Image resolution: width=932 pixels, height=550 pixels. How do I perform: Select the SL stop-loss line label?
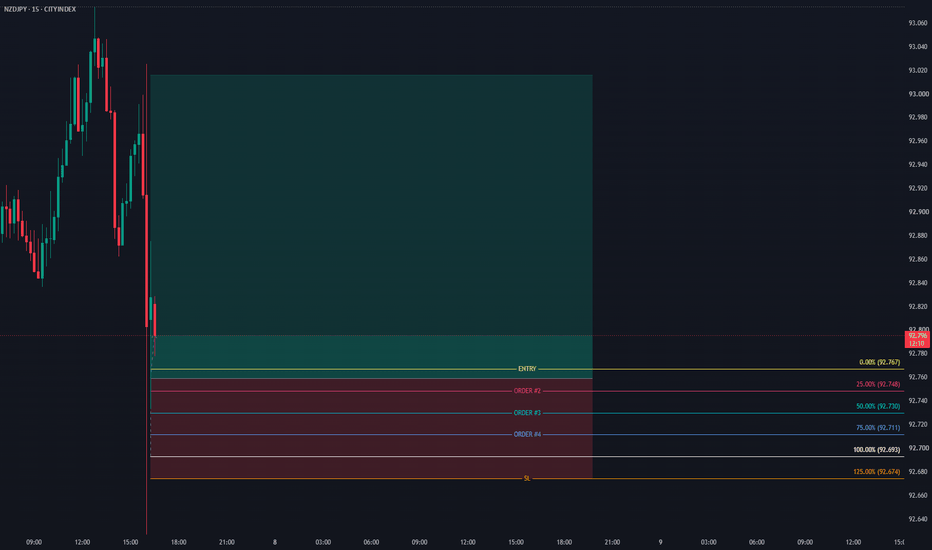coord(527,479)
